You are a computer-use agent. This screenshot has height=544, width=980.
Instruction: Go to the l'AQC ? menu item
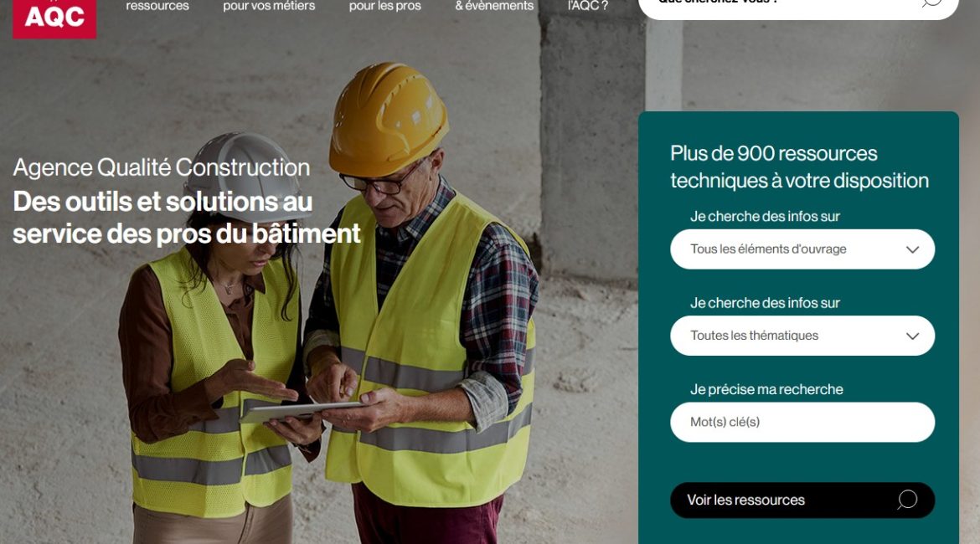(x=587, y=6)
